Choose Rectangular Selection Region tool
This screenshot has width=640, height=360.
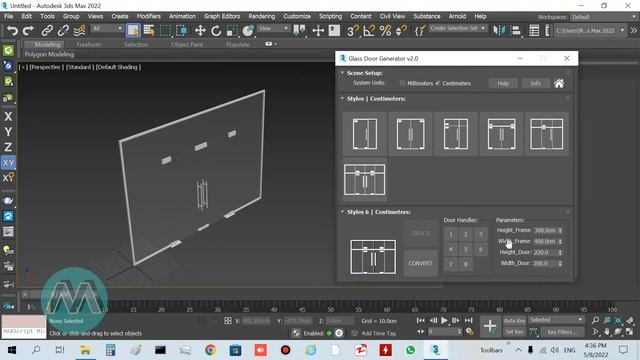click(165, 31)
